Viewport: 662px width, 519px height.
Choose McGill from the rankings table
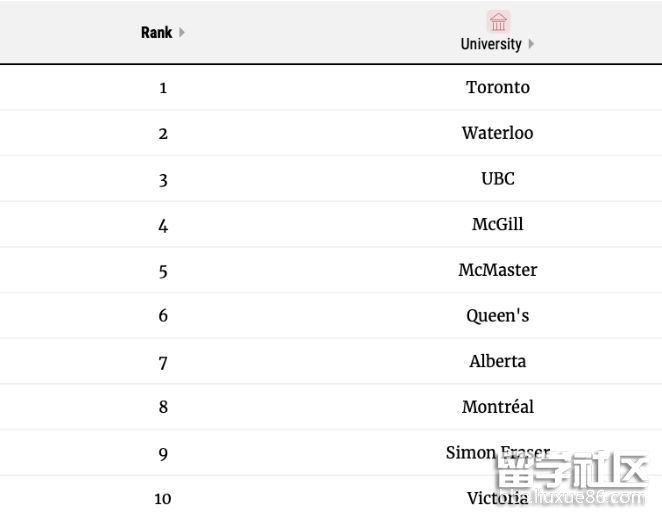[x=498, y=224]
